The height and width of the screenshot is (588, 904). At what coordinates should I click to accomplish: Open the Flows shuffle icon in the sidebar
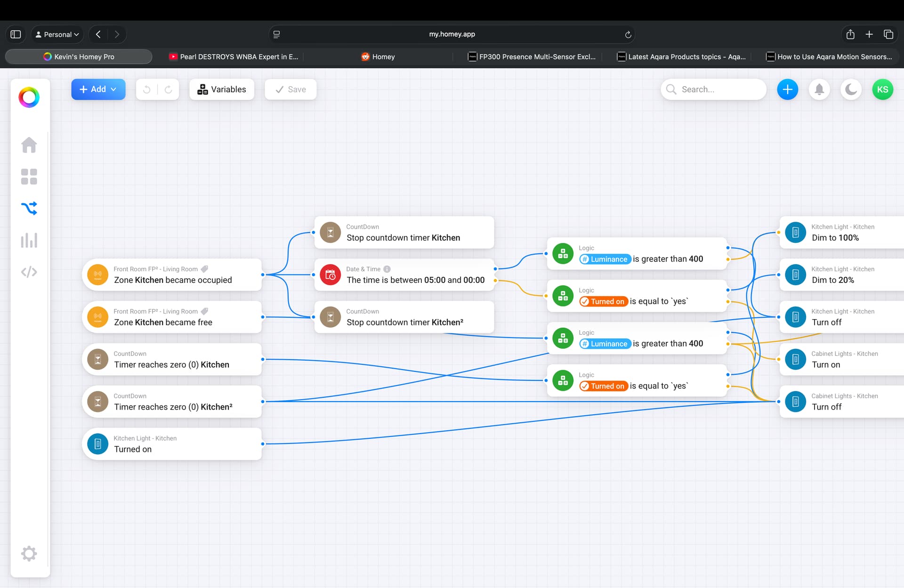click(x=29, y=208)
